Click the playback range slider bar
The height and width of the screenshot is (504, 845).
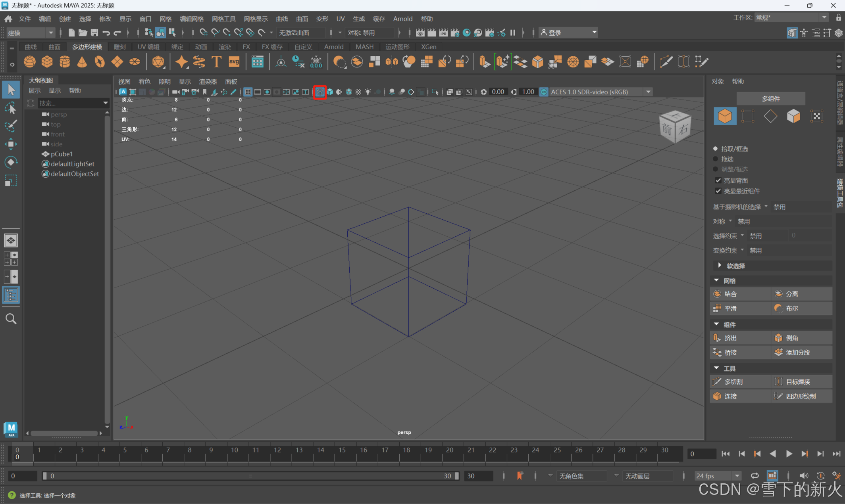[x=250, y=476]
